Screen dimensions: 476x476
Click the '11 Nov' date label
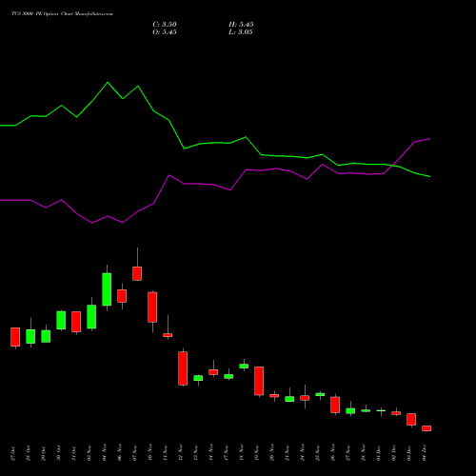click(x=166, y=453)
